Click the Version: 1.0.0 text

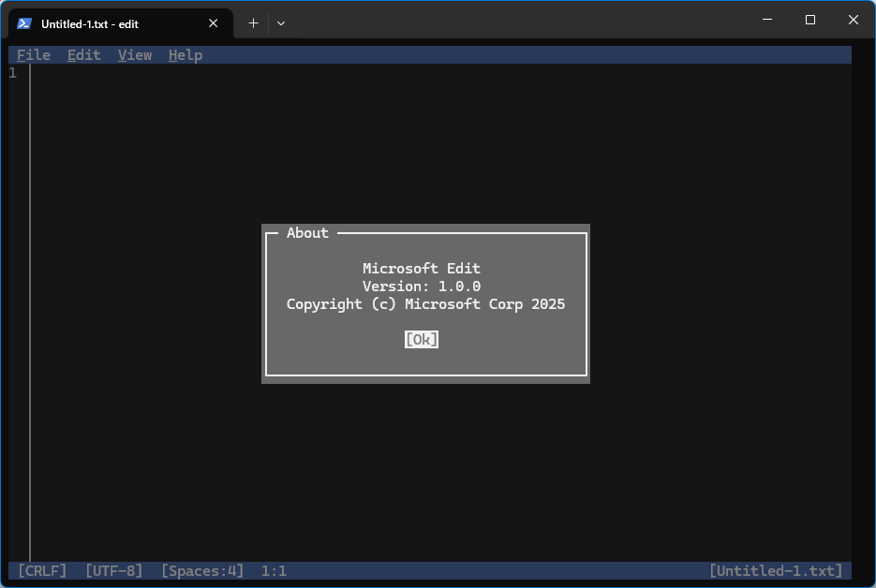pyautogui.click(x=422, y=286)
